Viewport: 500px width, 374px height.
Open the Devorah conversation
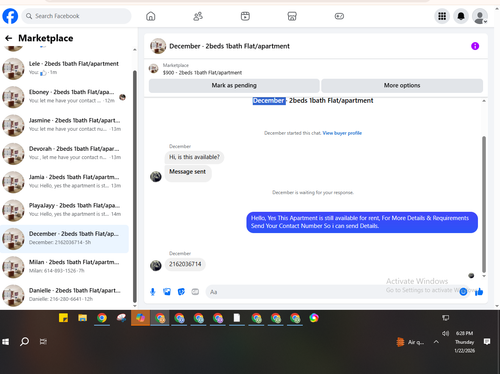pyautogui.click(x=65, y=153)
